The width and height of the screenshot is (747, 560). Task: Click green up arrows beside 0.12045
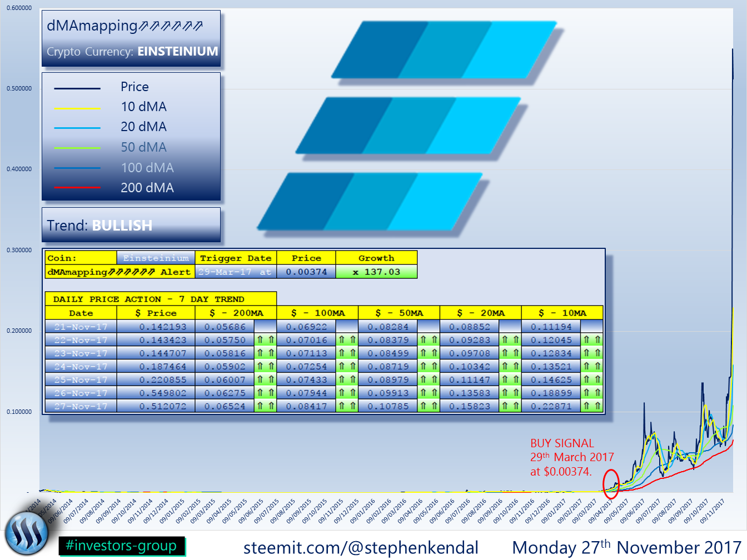point(592,340)
